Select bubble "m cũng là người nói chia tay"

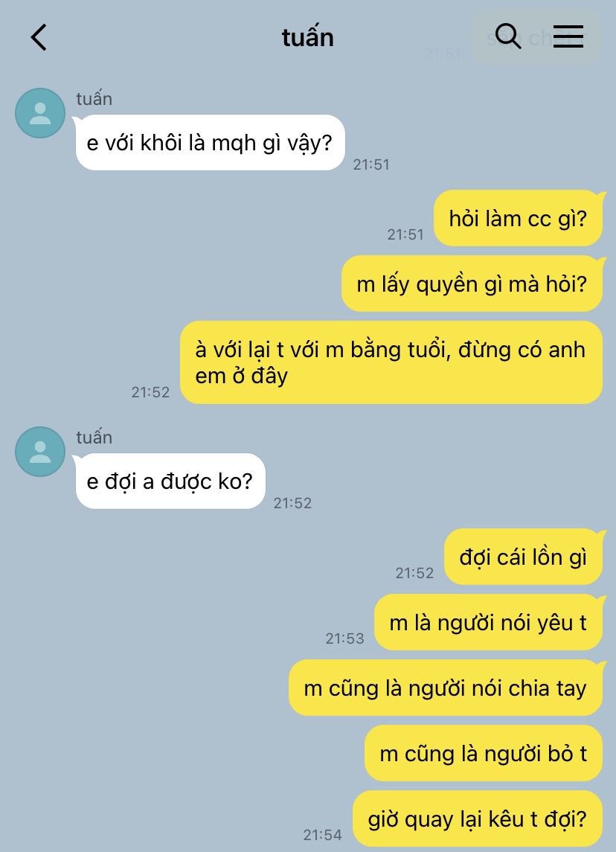pos(446,688)
